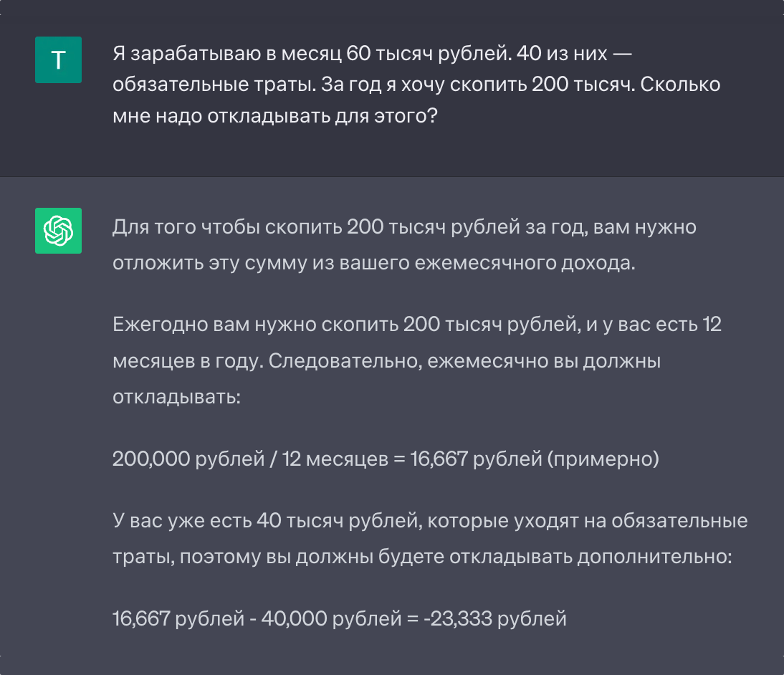Click the line starting 'обязательные траты. За год'

pos(416,85)
